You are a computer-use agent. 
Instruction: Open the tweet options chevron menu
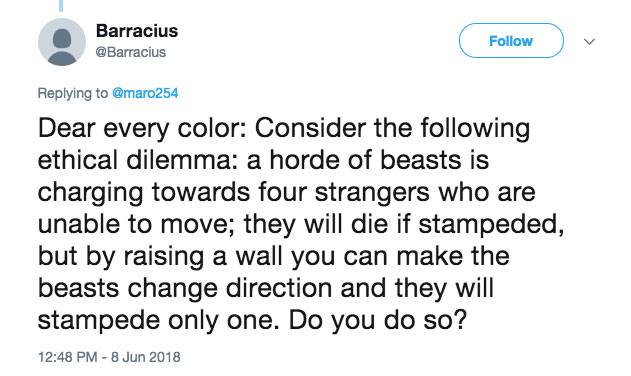(x=589, y=41)
